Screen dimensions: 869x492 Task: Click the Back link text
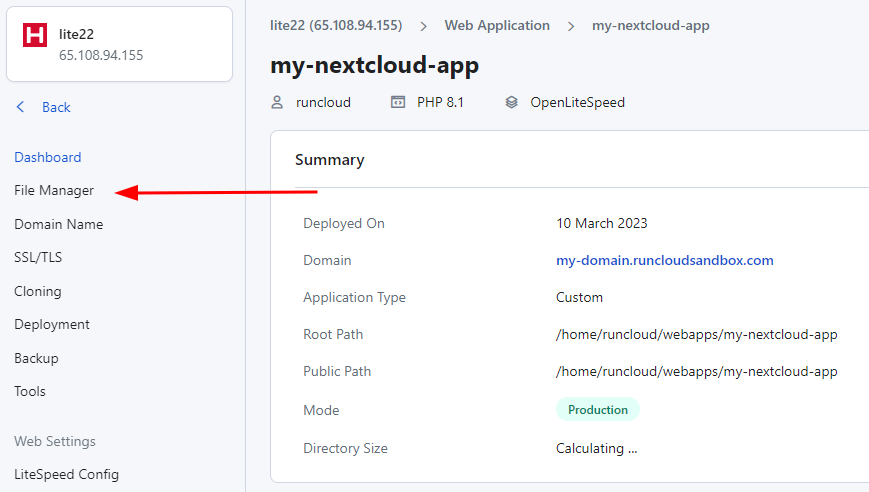(56, 107)
